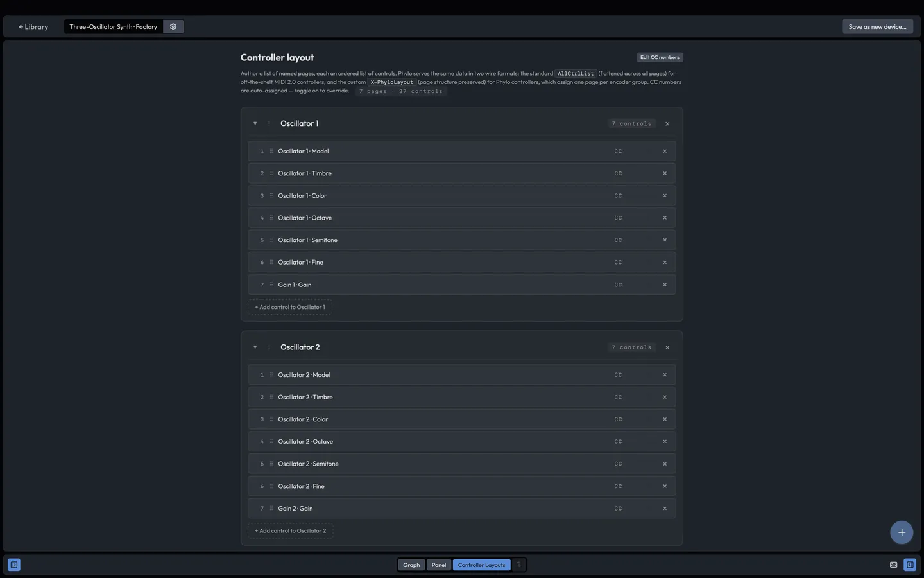This screenshot has width=924, height=578.
Task: Delete the Oscillator 1 · Timbre control
Action: [665, 173]
